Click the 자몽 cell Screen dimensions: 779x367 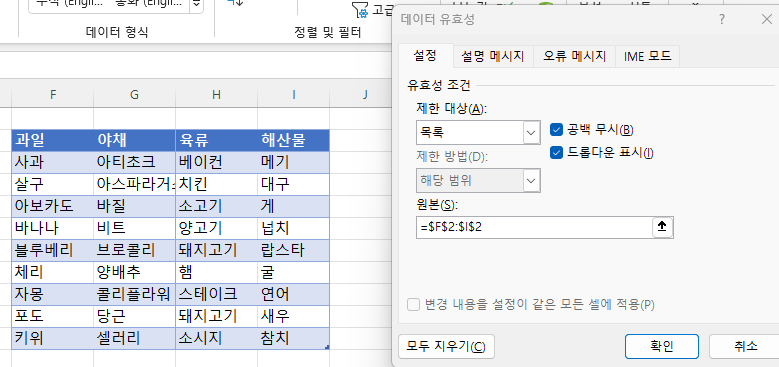(53, 294)
